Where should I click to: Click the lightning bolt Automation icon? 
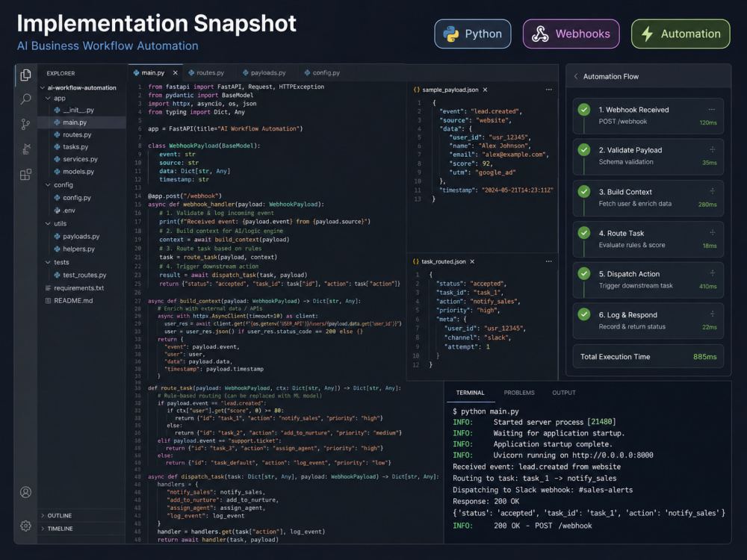[647, 34]
